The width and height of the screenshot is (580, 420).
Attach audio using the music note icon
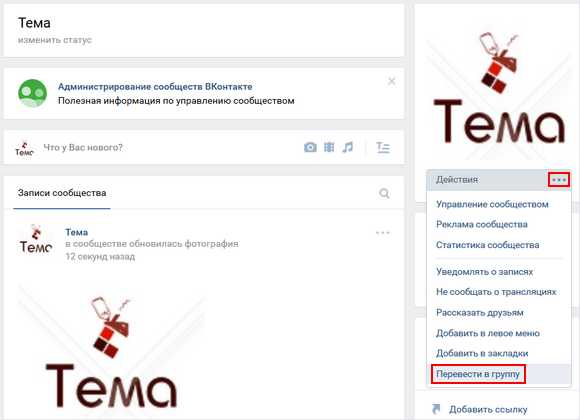pos(347,147)
